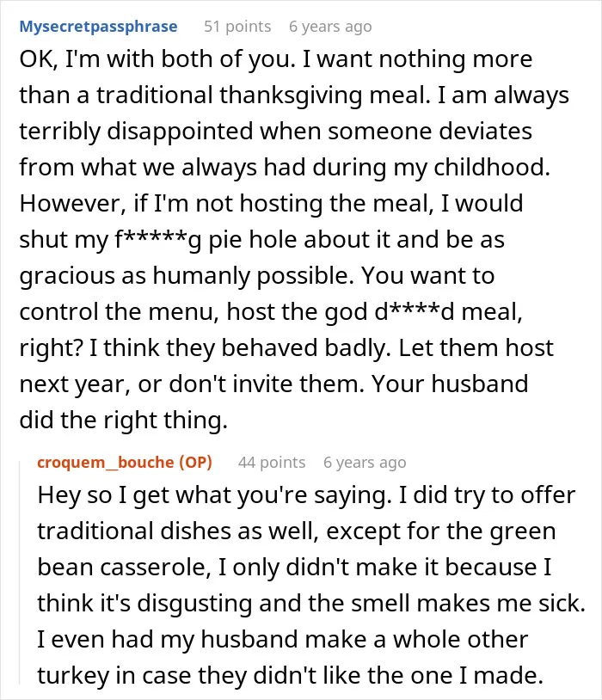Image resolution: width=602 pixels, height=700 pixels.
Task: Click the (OP) tag beside croquem_bouche
Action: pyautogui.click(x=195, y=463)
